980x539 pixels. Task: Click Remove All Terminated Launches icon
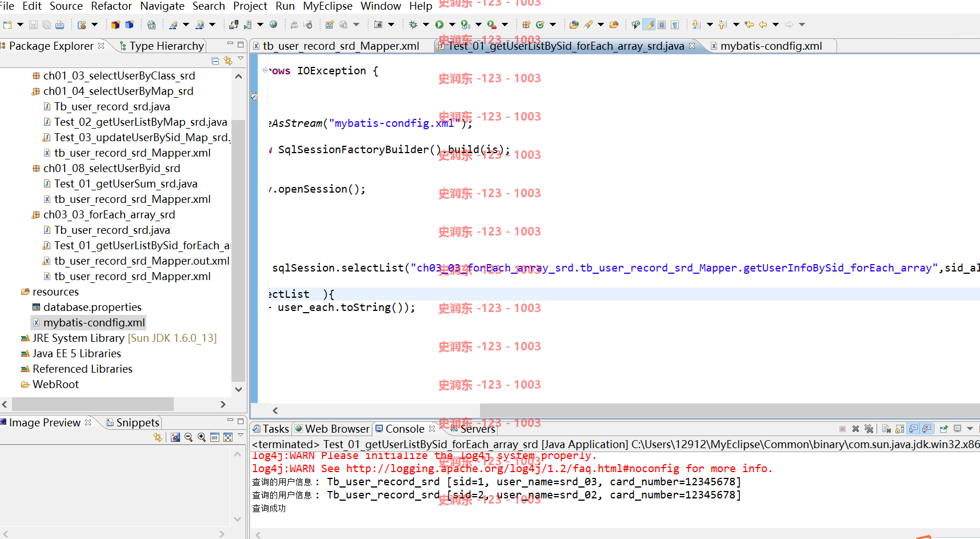click(x=869, y=429)
